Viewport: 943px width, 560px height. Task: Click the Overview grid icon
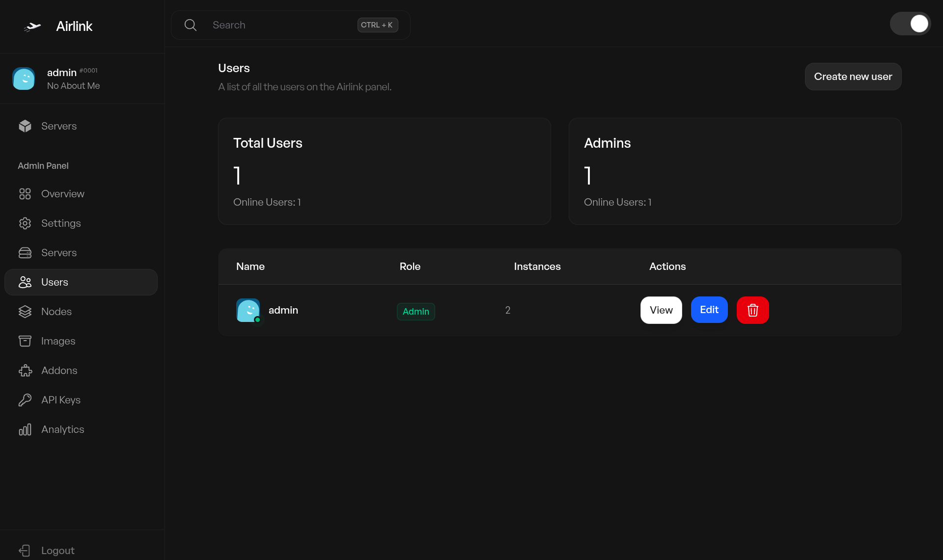[25, 194]
